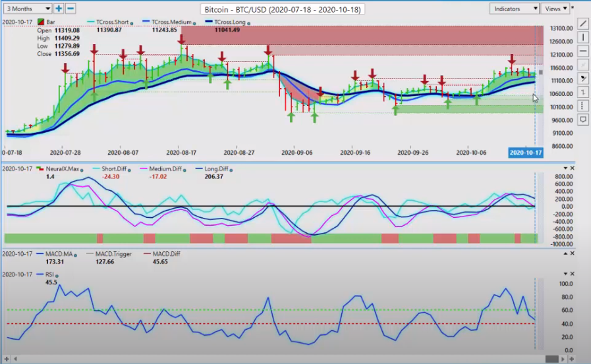The width and height of the screenshot is (591, 364).
Task: Click the dot beside TCross.Medium
Action: pyautogui.click(x=194, y=23)
